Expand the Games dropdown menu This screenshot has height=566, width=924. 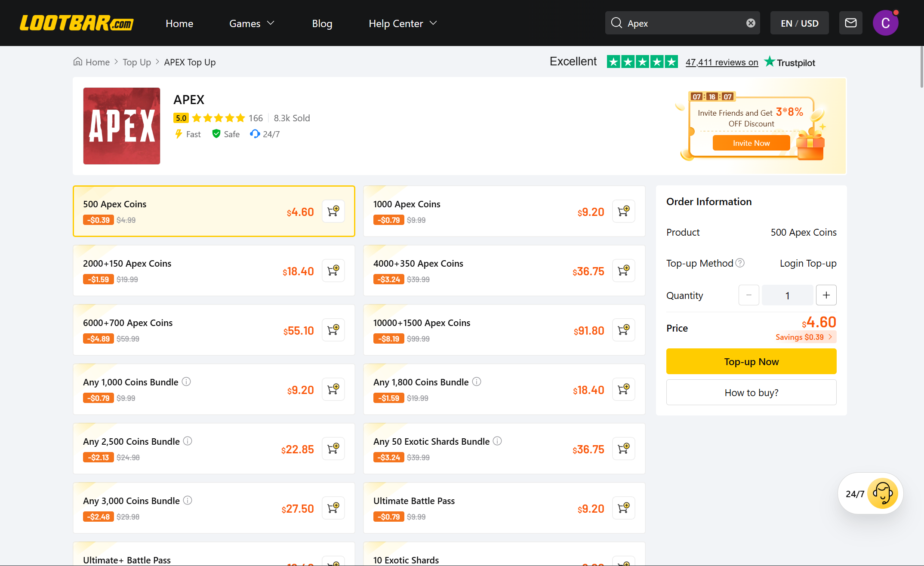coord(252,23)
